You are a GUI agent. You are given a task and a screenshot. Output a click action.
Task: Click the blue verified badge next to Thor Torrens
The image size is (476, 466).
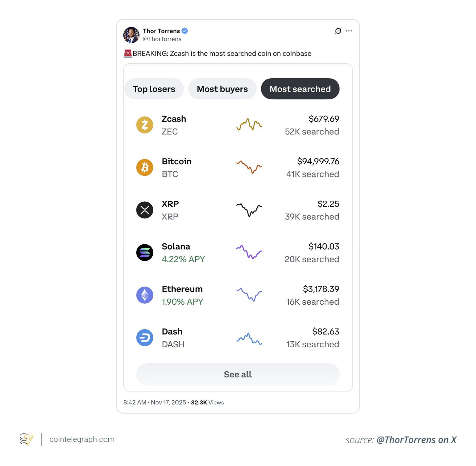click(184, 31)
